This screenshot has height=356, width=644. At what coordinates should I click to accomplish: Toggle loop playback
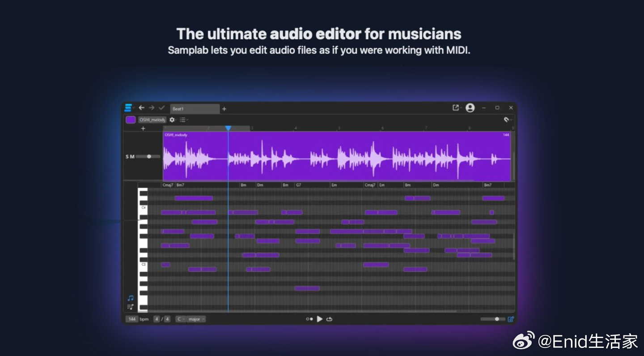click(330, 319)
